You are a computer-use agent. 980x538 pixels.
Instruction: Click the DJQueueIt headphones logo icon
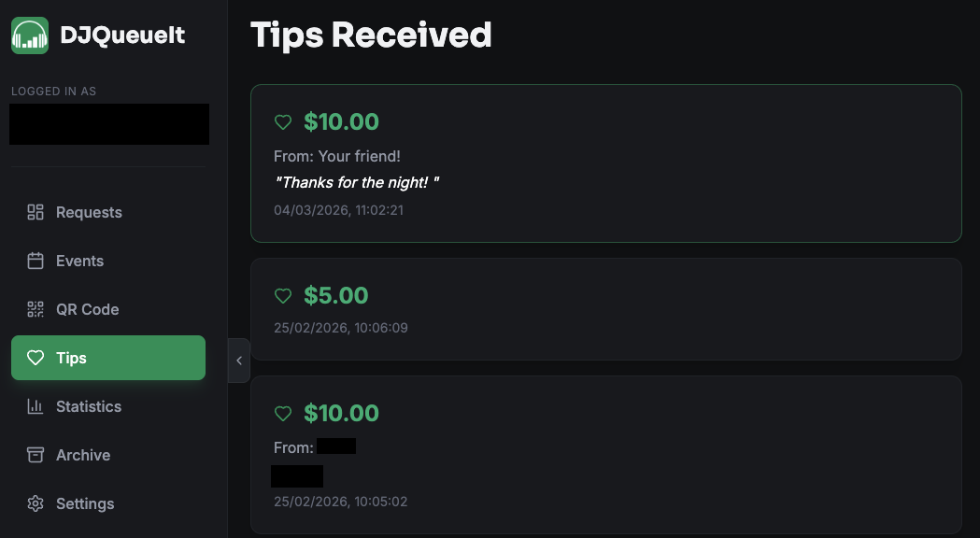(x=30, y=35)
